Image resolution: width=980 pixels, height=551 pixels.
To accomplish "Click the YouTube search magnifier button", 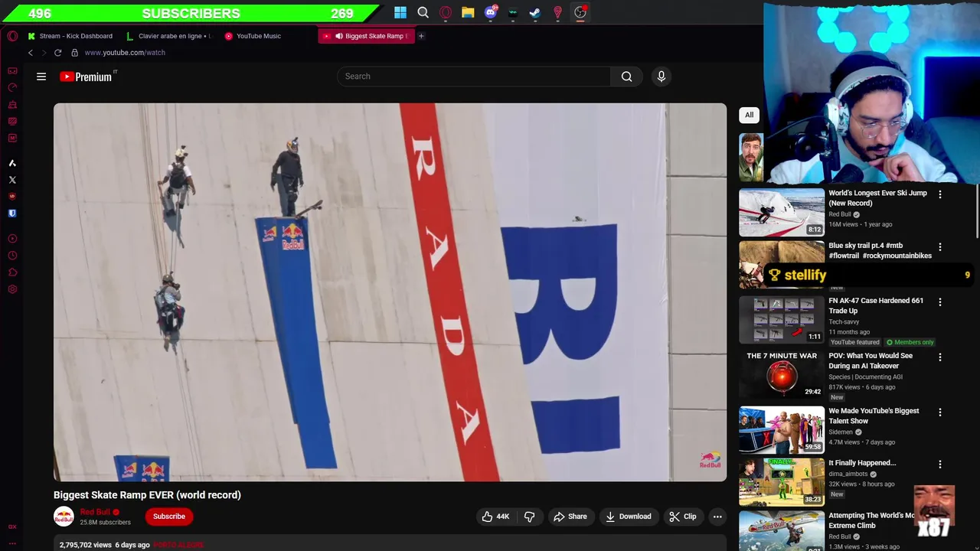I will (x=626, y=77).
